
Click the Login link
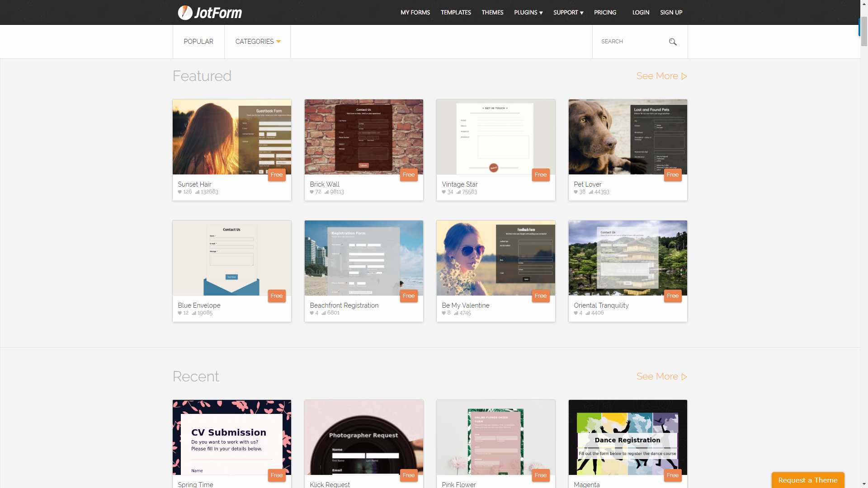coord(641,13)
